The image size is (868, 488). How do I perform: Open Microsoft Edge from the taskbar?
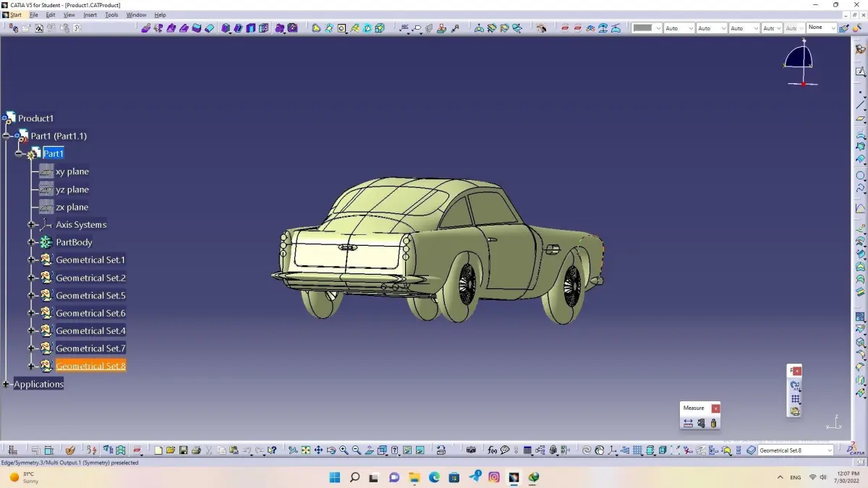coord(434,477)
